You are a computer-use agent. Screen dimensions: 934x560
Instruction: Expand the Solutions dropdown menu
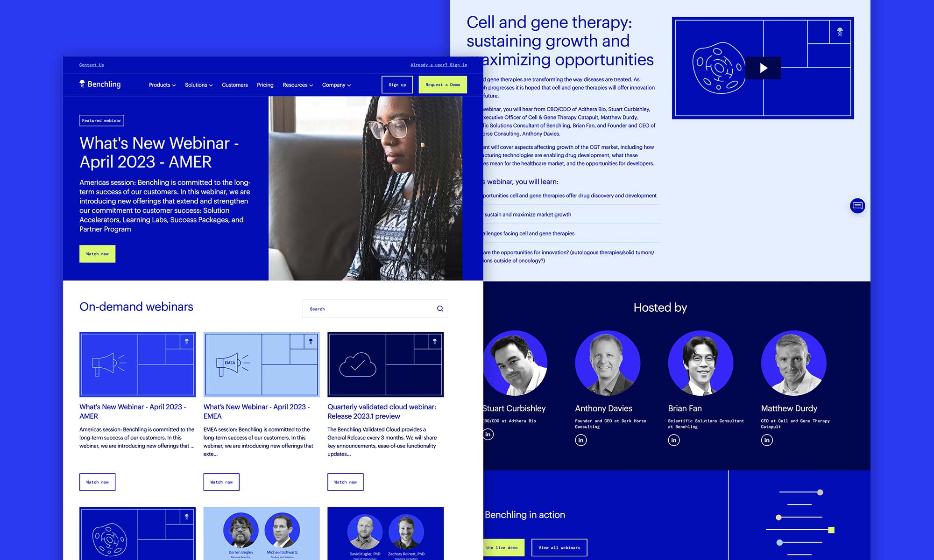pos(198,84)
